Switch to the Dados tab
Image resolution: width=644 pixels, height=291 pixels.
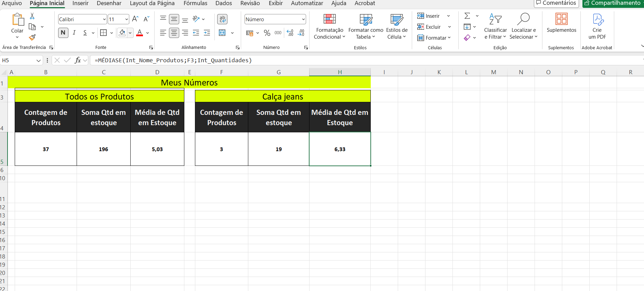click(x=224, y=3)
